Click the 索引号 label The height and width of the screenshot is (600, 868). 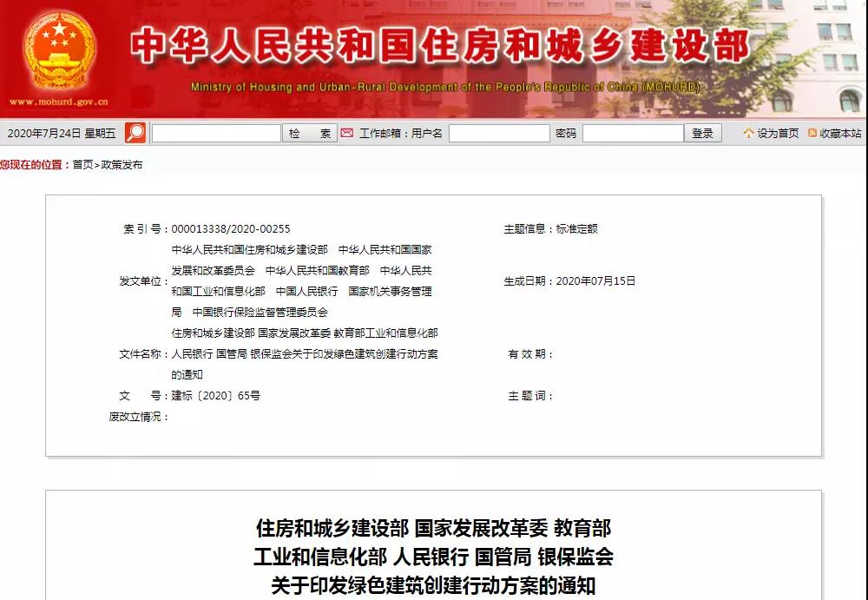pyautogui.click(x=145, y=229)
